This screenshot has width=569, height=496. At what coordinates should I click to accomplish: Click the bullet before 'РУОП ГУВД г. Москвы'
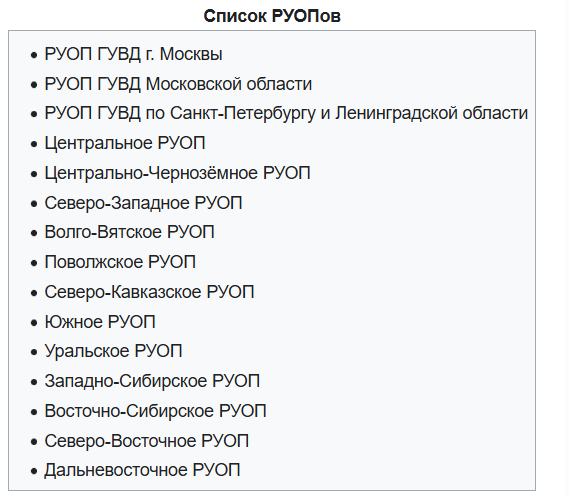[x=34, y=55]
